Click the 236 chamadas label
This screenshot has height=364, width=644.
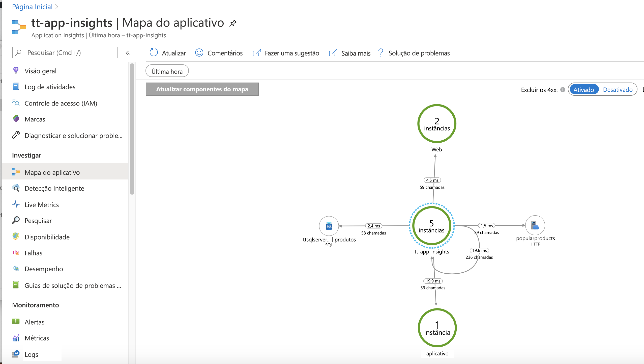[x=479, y=257]
